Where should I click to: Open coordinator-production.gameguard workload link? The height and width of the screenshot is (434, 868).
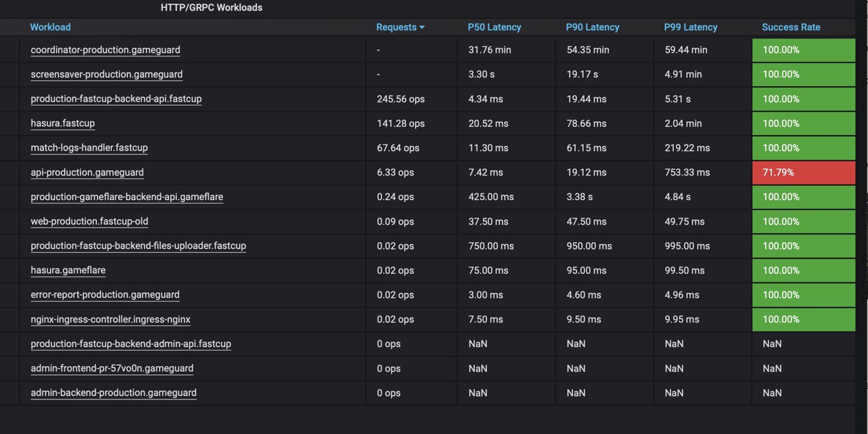click(105, 50)
